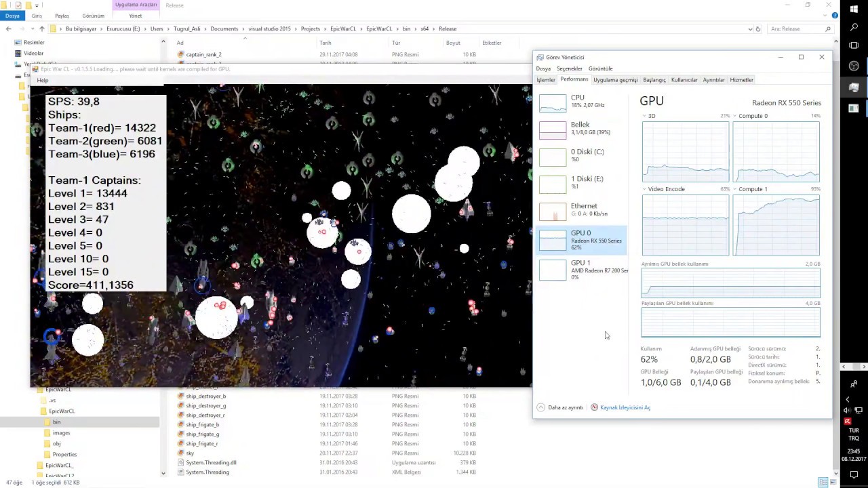
Task: Switch to the Uygulama geçmişi tab
Action: 615,80
